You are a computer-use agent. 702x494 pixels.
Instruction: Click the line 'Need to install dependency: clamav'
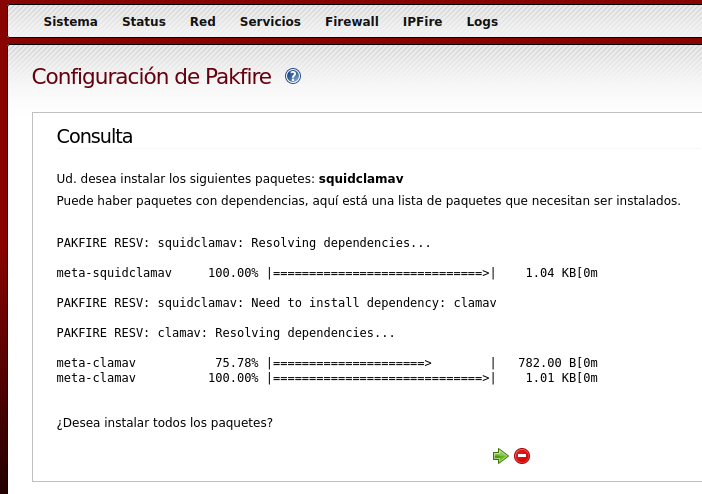tap(276, 303)
